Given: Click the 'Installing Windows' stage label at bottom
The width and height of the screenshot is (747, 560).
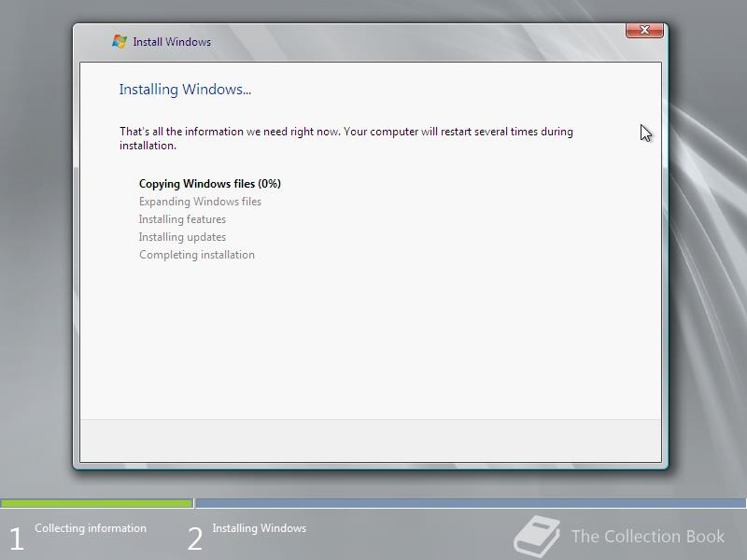Looking at the screenshot, I should [x=260, y=528].
